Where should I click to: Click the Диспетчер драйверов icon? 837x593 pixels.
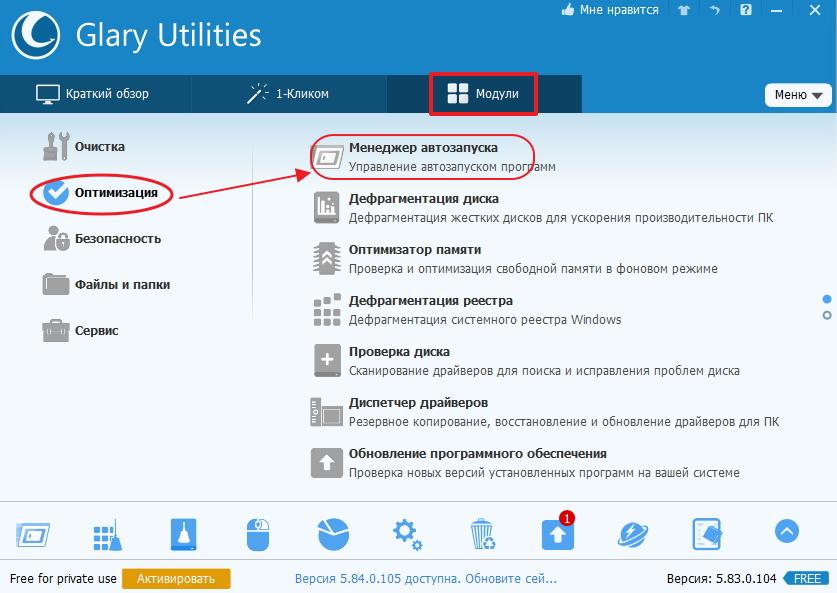[x=327, y=412]
